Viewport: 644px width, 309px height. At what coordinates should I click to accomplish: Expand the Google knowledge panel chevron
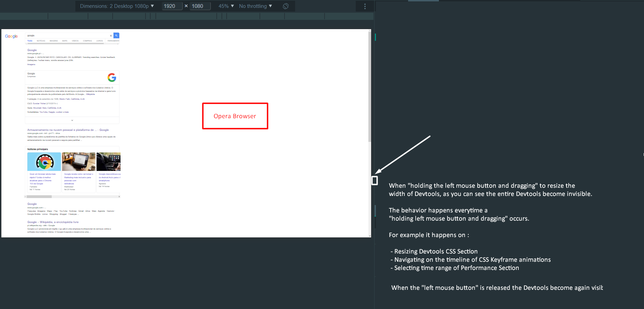(x=72, y=120)
